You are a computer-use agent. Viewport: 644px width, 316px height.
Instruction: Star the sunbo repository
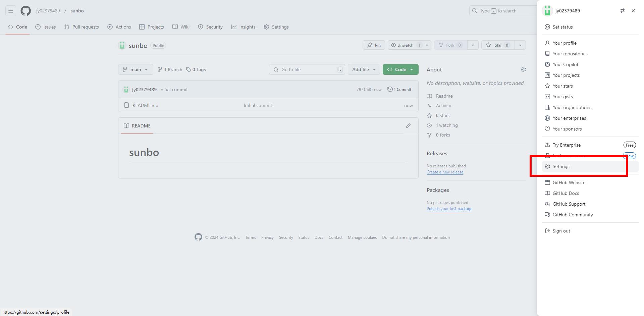tap(498, 45)
